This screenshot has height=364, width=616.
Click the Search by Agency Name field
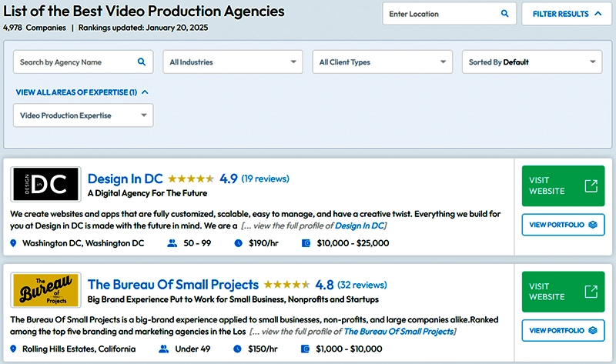click(83, 62)
